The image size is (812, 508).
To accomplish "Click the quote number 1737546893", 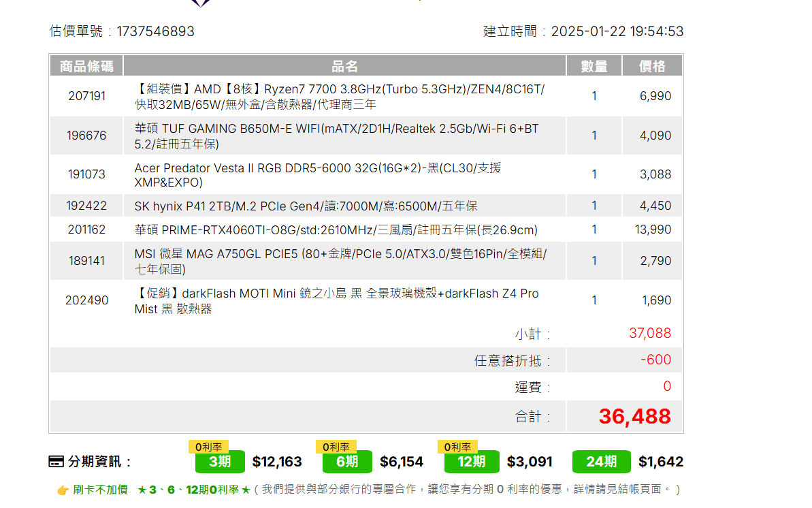I will pos(155,31).
